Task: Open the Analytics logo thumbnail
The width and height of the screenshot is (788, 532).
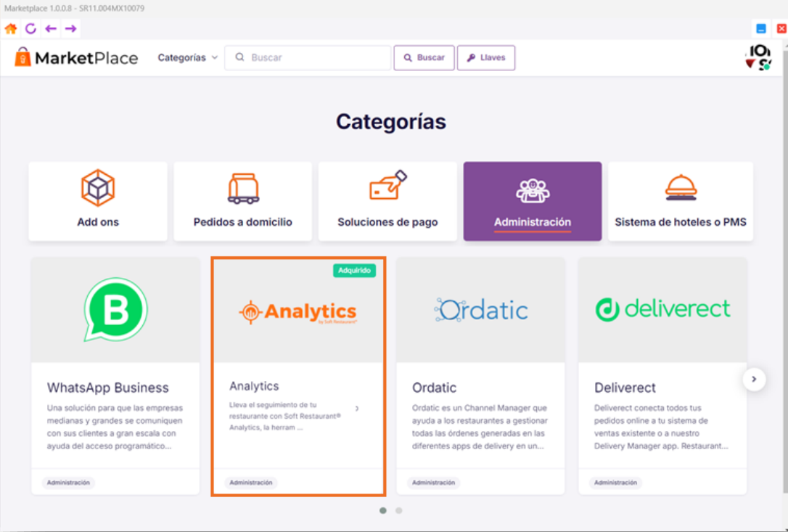Action: coord(298,312)
